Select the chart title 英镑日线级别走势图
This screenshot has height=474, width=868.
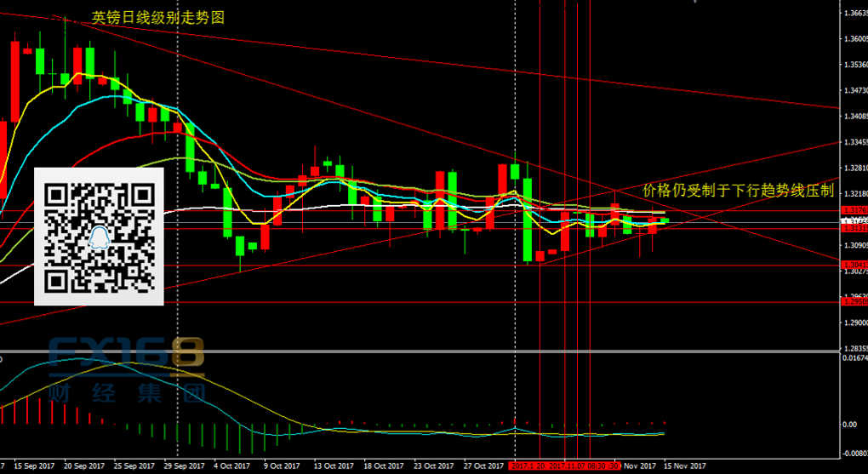tap(158, 17)
